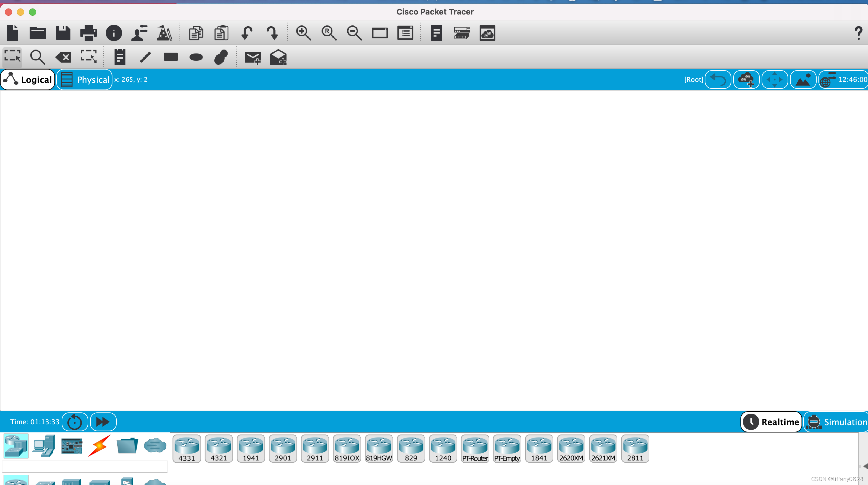Image resolution: width=868 pixels, height=485 pixels.
Task: Pick the 2901 router
Action: [x=283, y=449]
